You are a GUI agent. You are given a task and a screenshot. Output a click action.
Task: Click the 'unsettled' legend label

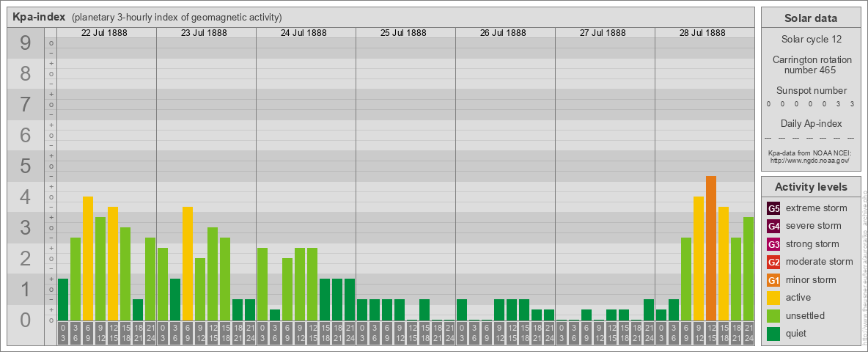[806, 316]
